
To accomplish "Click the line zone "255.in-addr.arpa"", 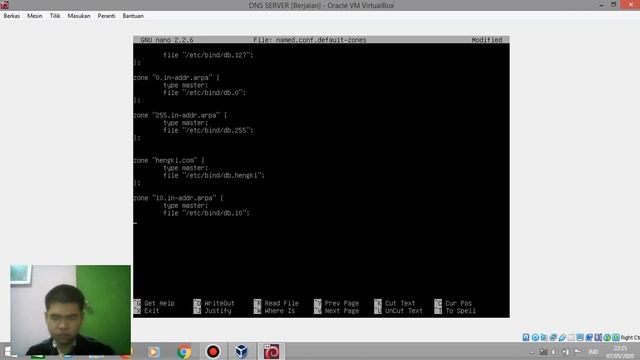I will pyautogui.click(x=180, y=115).
